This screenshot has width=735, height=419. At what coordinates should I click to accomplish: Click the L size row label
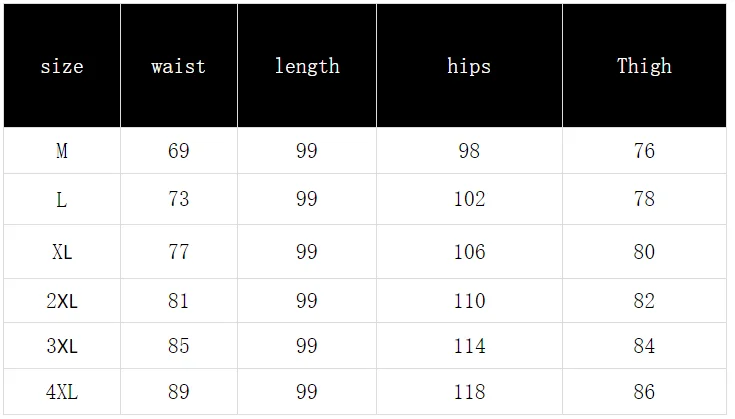(62, 199)
